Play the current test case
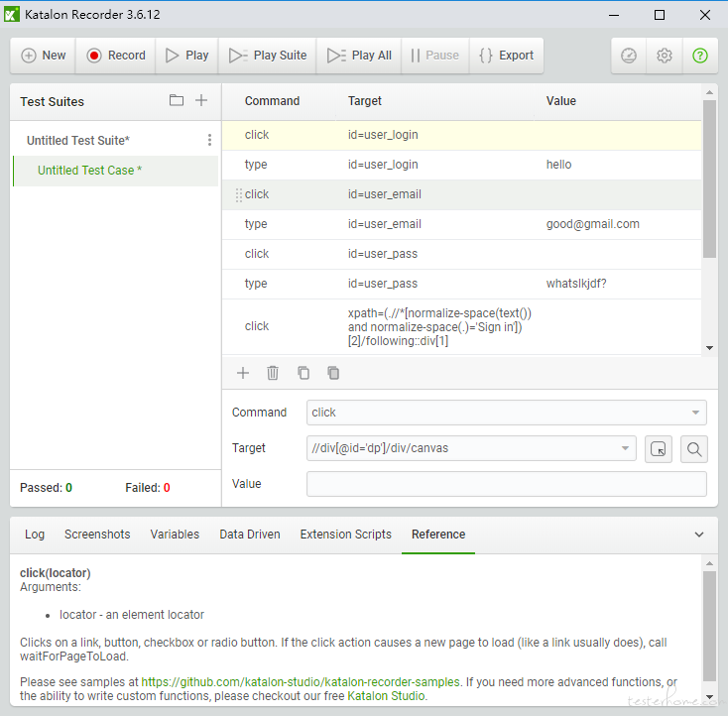 tap(187, 56)
